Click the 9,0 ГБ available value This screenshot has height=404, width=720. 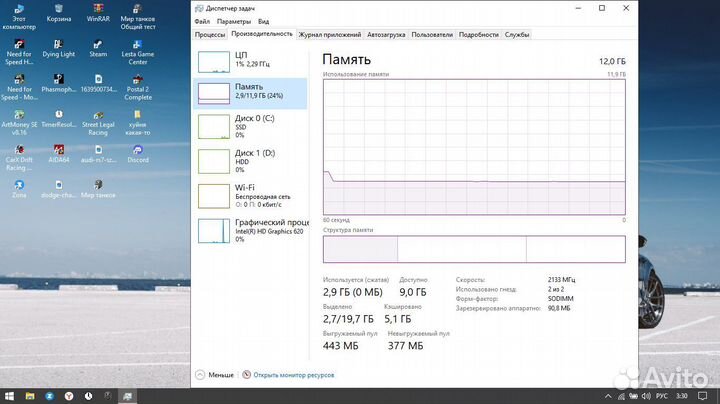413,292
